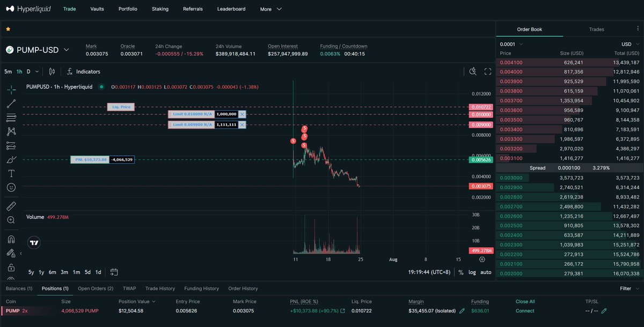Image resolution: width=644 pixels, height=327 pixels.
Task: Go to the Staking page
Action: [160, 9]
